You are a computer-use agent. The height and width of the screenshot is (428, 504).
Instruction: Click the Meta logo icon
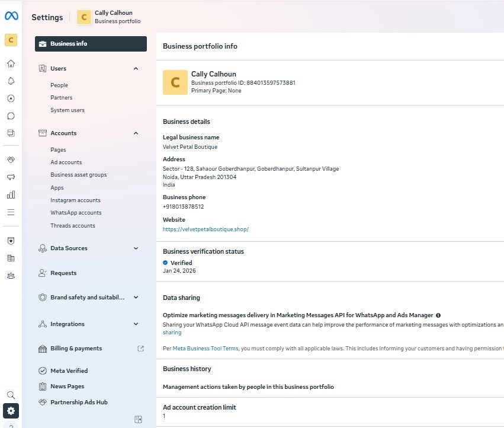[x=11, y=17]
